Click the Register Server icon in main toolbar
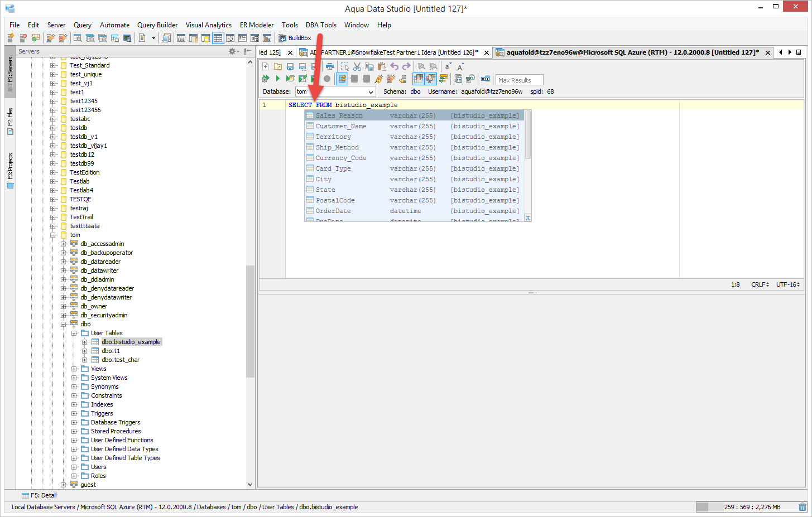This screenshot has width=812, height=517. (x=11, y=38)
